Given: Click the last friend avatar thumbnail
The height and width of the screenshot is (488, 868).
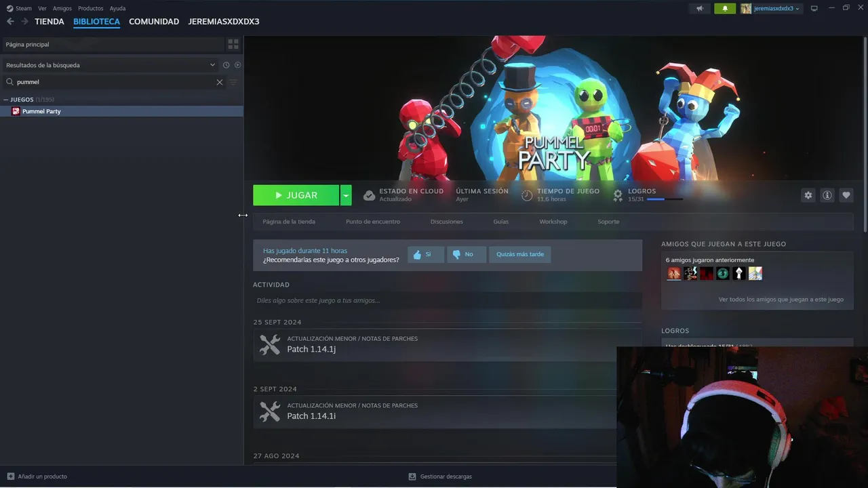Looking at the screenshot, I should (755, 273).
